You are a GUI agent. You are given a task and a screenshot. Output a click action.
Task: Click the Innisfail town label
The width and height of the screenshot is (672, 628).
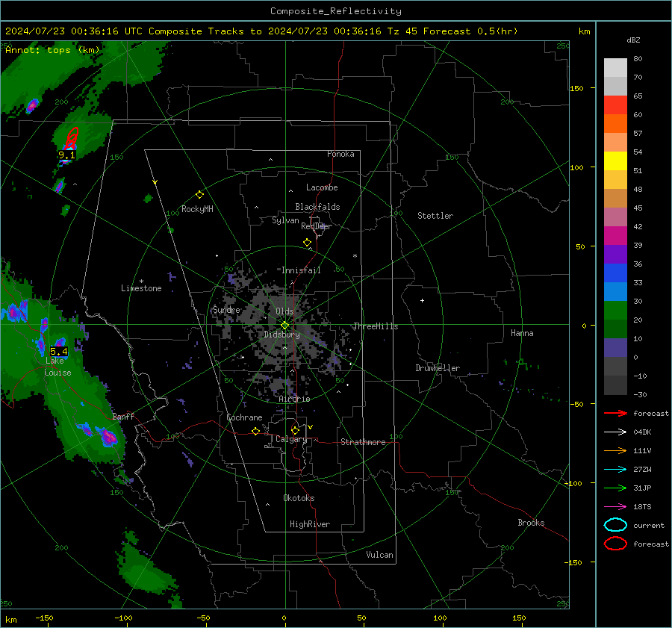coord(301,270)
